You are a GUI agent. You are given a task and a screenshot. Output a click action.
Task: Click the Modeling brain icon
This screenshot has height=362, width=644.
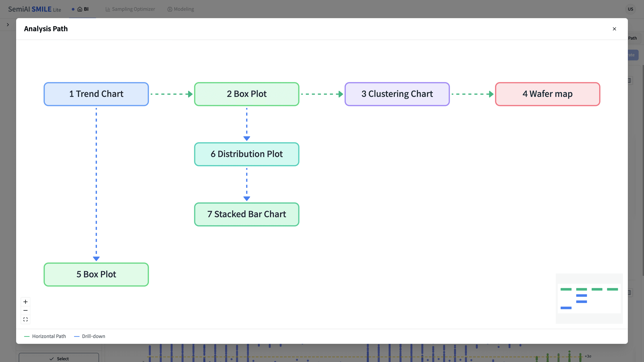click(x=170, y=9)
